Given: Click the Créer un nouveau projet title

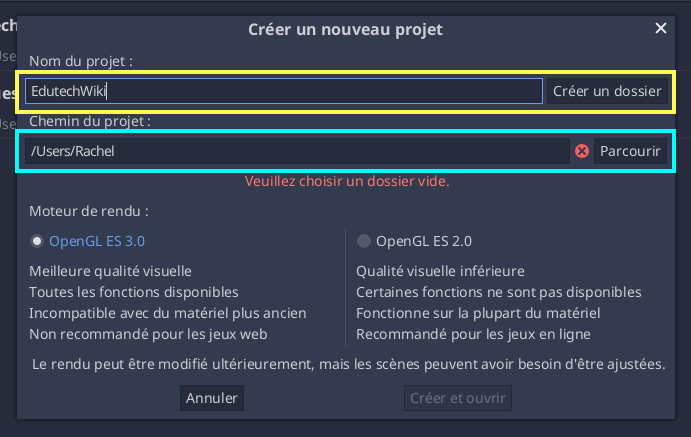Looking at the screenshot, I should [345, 30].
